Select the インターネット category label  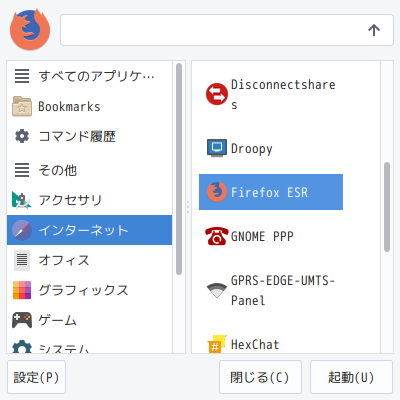(x=83, y=230)
